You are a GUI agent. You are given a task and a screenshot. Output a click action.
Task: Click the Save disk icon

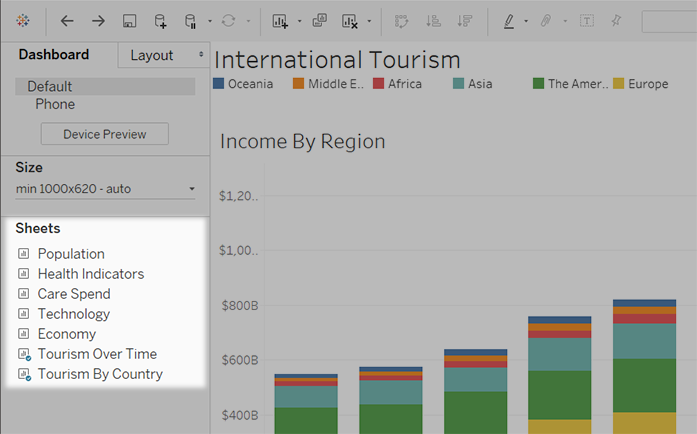point(129,21)
